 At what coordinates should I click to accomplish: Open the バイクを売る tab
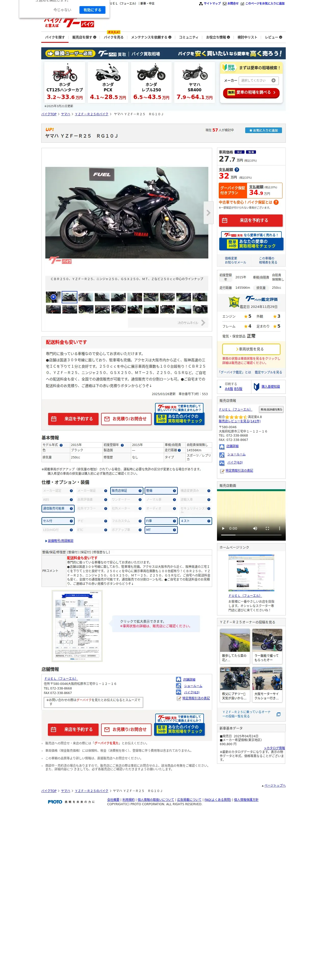click(114, 37)
